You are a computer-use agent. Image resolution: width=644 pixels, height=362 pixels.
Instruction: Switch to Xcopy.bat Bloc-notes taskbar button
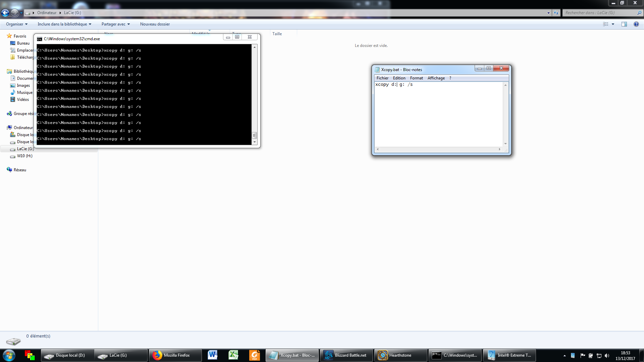292,355
